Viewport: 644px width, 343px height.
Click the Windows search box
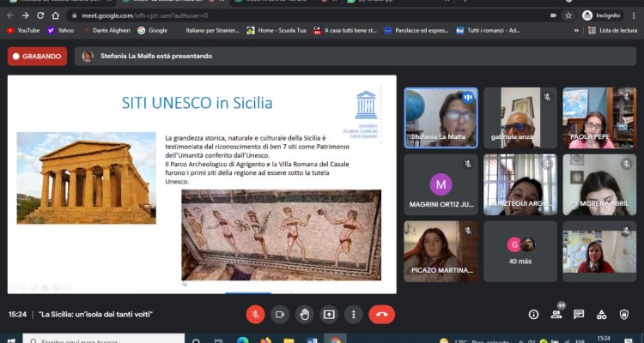pos(104,340)
